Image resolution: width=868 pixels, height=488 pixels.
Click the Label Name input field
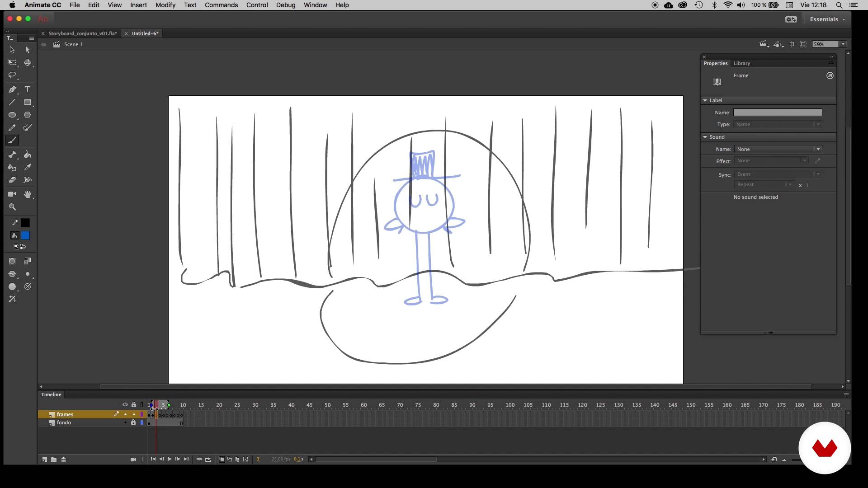pos(778,113)
